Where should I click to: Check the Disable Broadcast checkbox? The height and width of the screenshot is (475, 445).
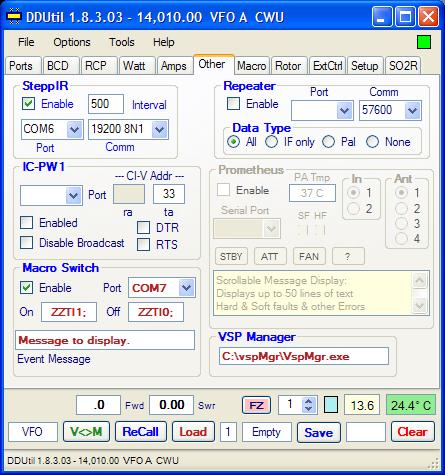point(27,243)
